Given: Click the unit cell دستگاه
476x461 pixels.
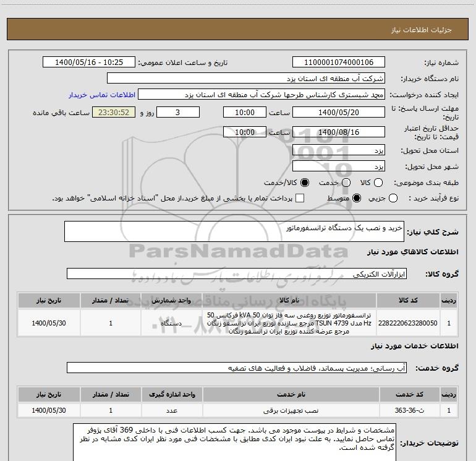Looking at the screenshot, I should click(171, 323).
